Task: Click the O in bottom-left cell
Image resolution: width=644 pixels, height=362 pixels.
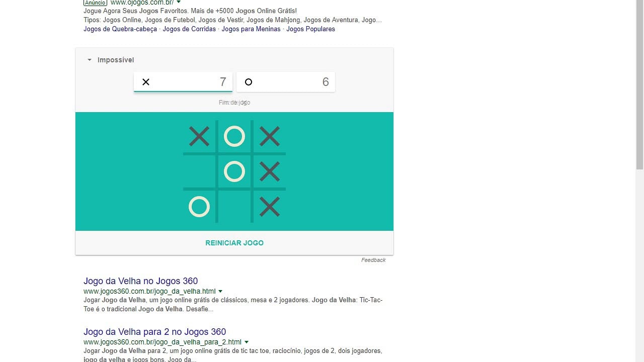Action: tap(199, 207)
